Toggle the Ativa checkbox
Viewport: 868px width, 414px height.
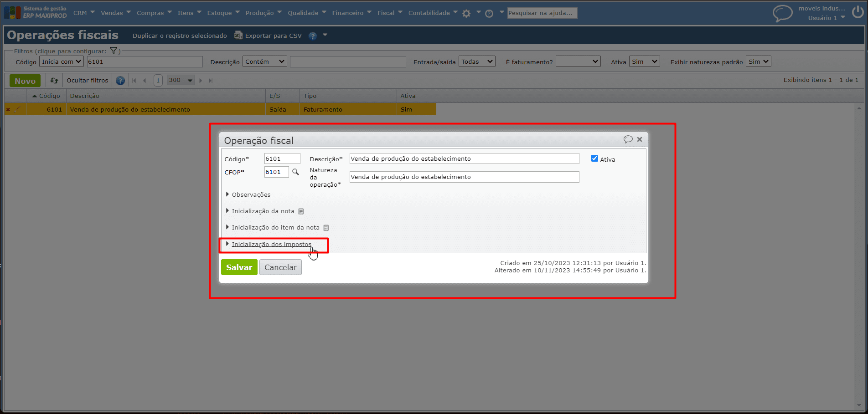[x=594, y=158]
